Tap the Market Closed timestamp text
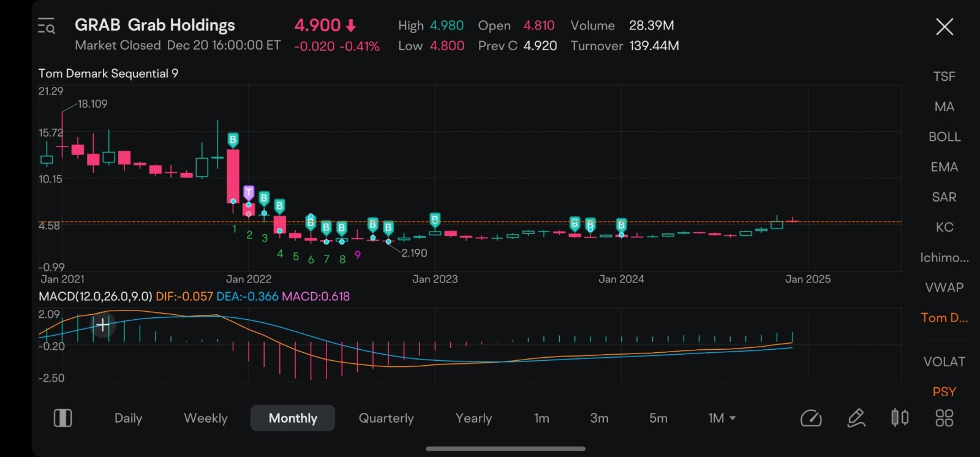Viewport: 980px width, 457px height. (x=178, y=45)
